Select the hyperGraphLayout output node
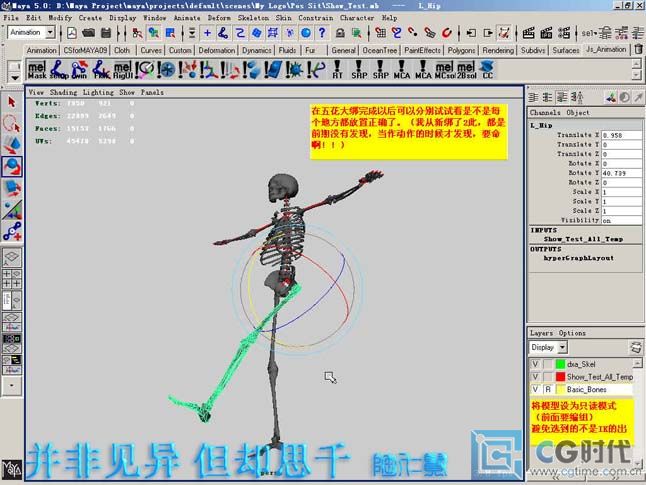 tap(578, 258)
